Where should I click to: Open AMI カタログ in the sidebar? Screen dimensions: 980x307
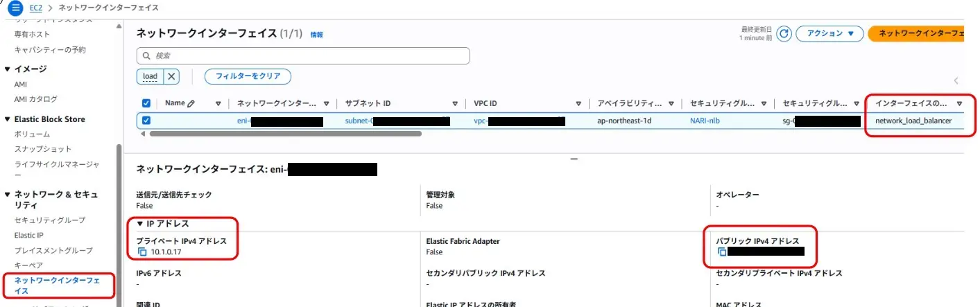[x=36, y=99]
